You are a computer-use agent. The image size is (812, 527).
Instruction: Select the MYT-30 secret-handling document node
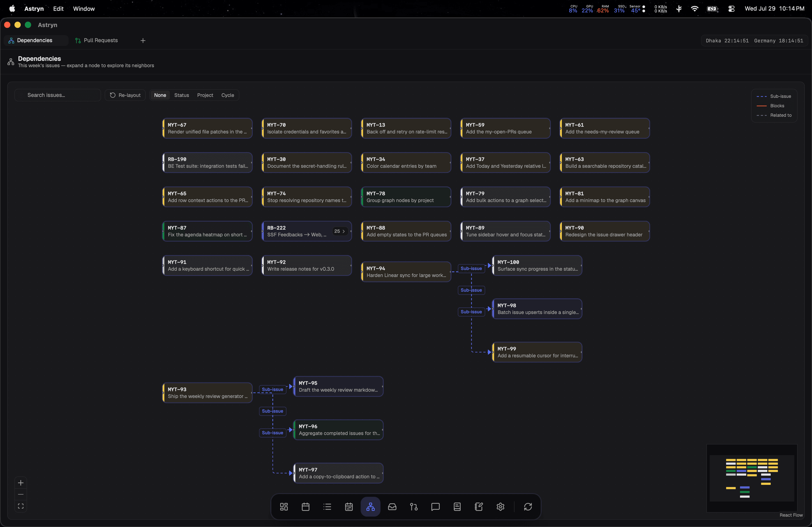pos(307,163)
